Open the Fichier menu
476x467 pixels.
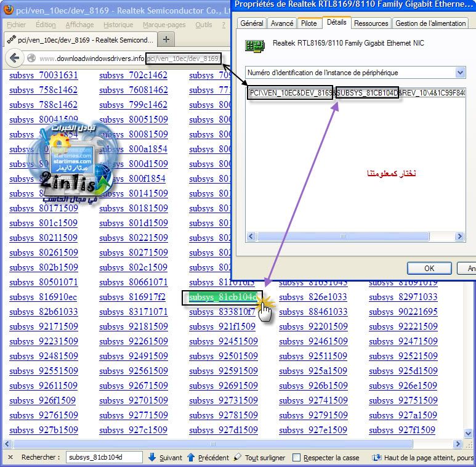pyautogui.click(x=17, y=25)
